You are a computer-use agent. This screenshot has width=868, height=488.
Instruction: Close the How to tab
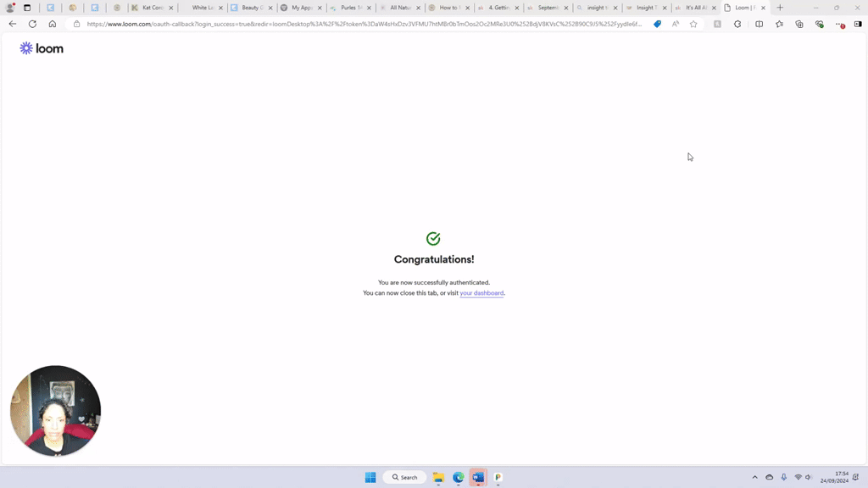468,8
